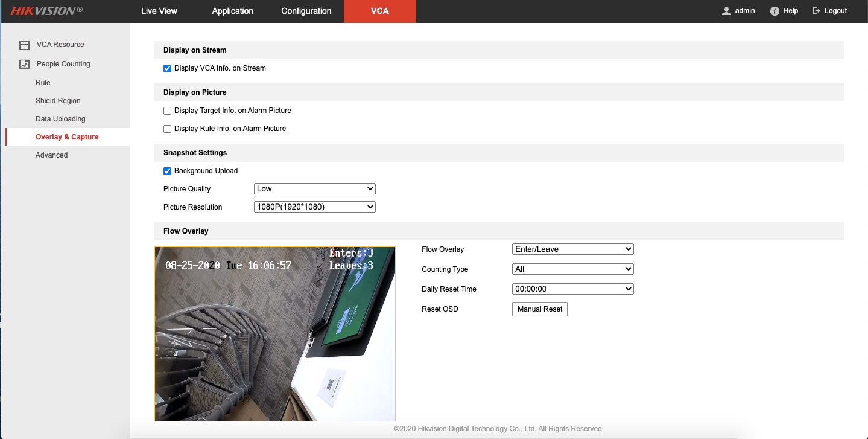Image resolution: width=868 pixels, height=439 pixels.
Task: Open Data Uploading in sidebar
Action: pos(60,119)
